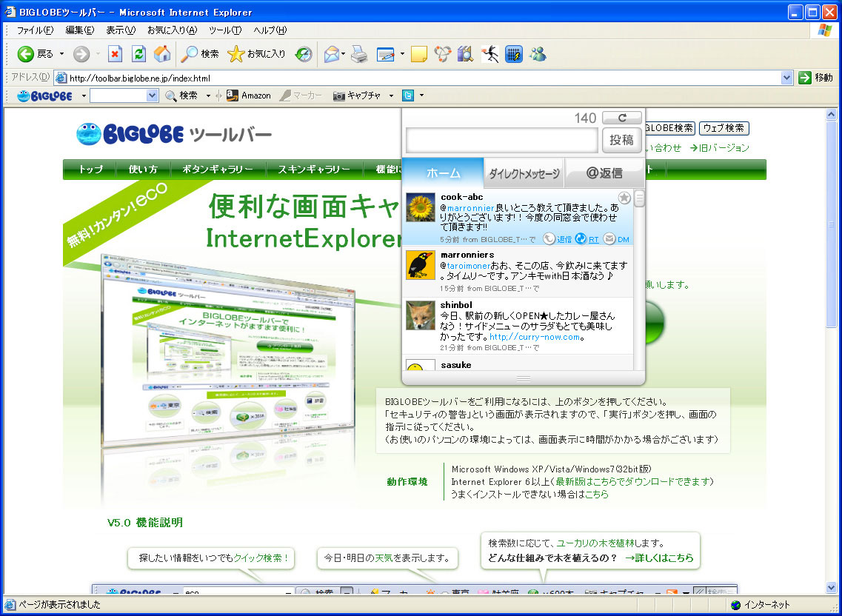Click the red X Stop page icon
This screenshot has width=842, height=616.
coord(115,54)
